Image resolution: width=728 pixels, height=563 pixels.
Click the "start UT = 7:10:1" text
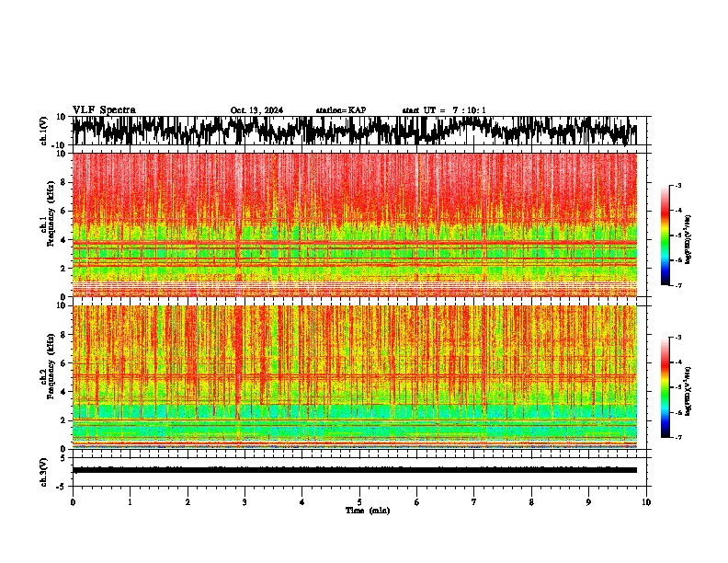(x=444, y=110)
